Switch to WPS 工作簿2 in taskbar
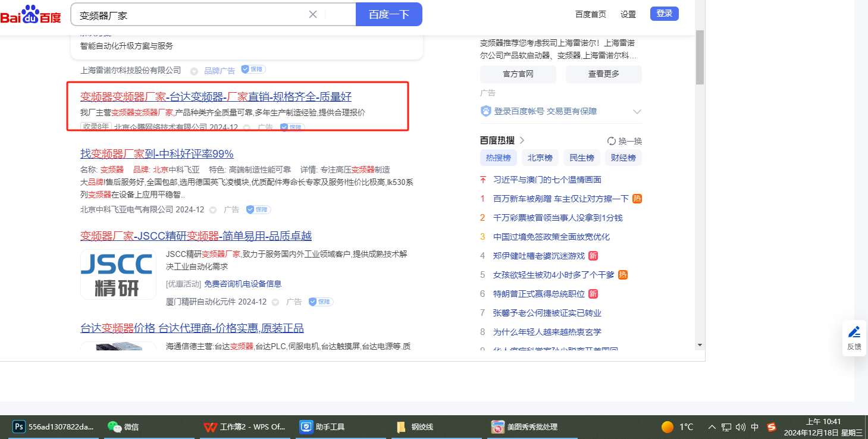 pos(210,427)
